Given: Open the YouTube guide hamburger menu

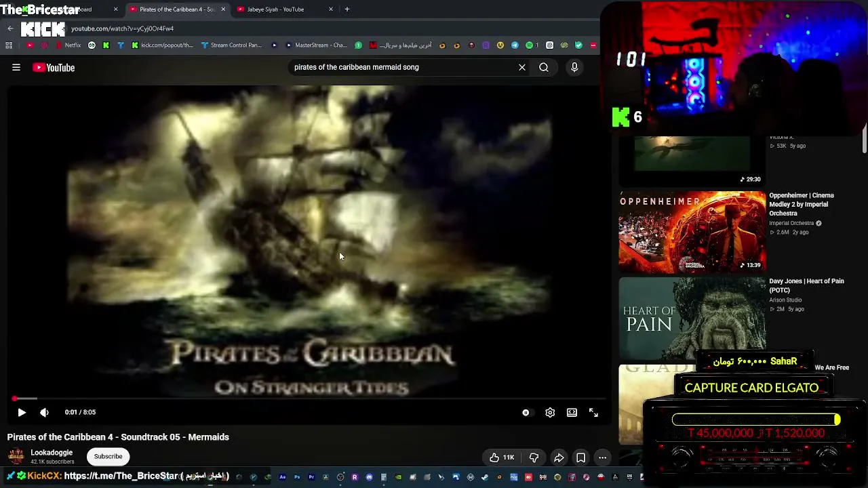Looking at the screenshot, I should pyautogui.click(x=16, y=67).
